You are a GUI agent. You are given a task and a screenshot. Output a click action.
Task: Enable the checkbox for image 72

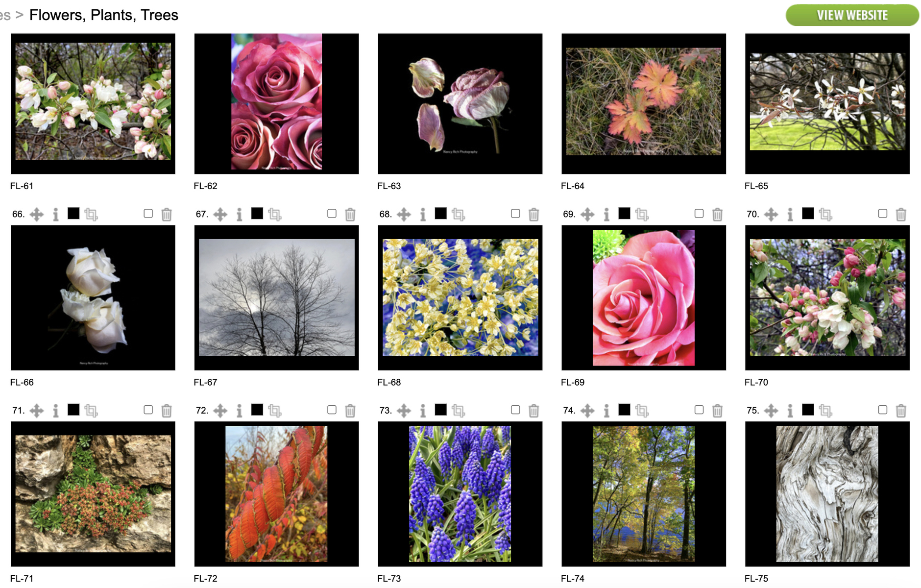(332, 410)
